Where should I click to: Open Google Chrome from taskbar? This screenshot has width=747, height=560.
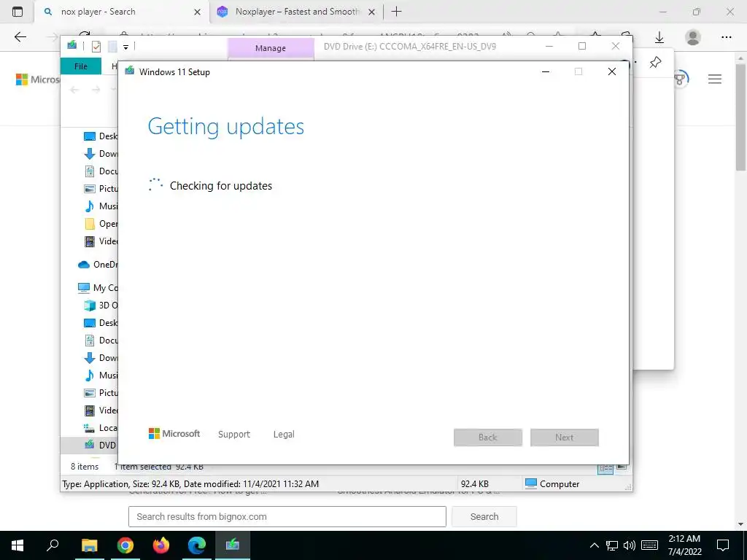pos(125,545)
